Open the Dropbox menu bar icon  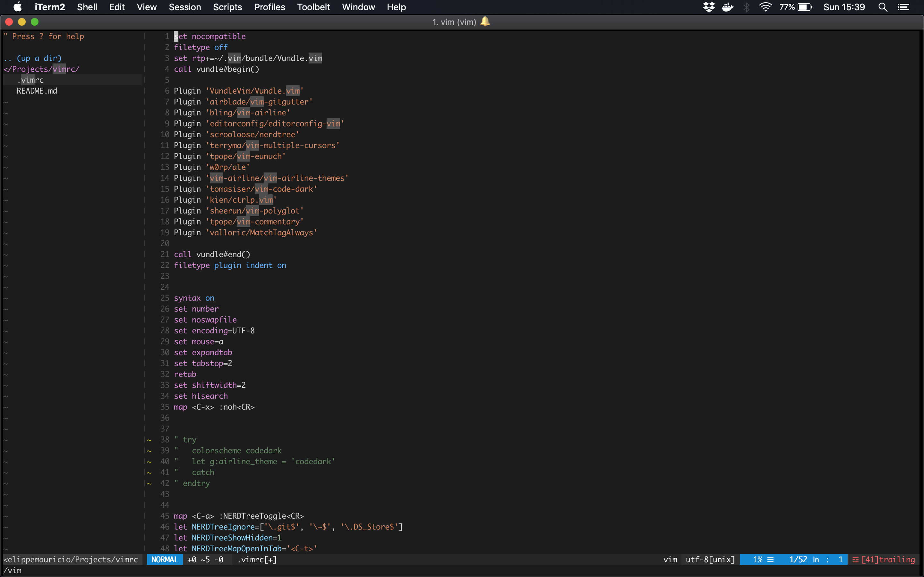[x=709, y=7]
